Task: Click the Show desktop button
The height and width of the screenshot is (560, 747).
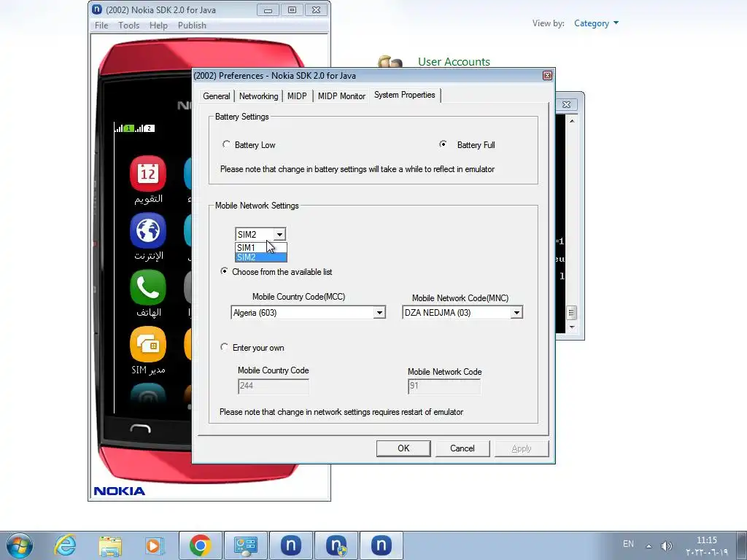Action: click(743, 545)
